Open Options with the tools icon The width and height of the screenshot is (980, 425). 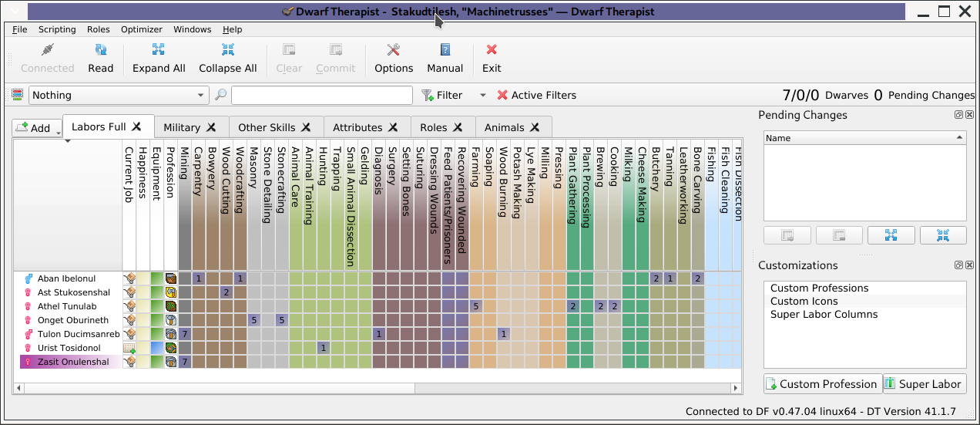[394, 50]
